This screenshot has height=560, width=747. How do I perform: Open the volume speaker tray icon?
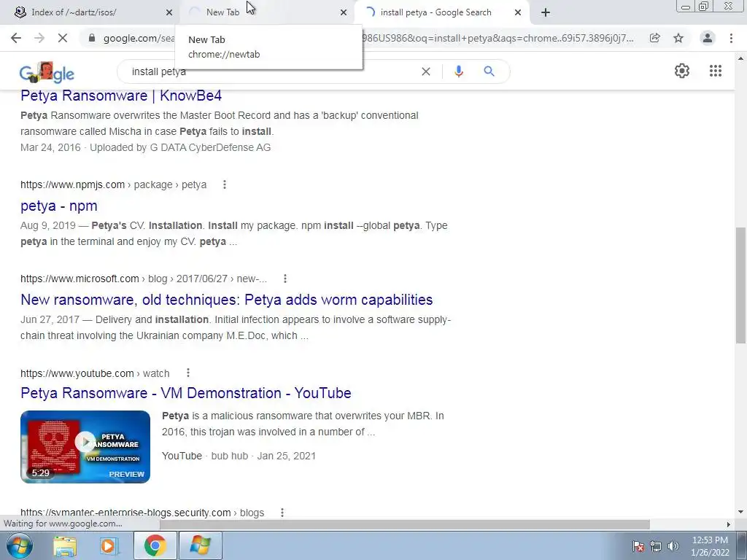point(673,546)
